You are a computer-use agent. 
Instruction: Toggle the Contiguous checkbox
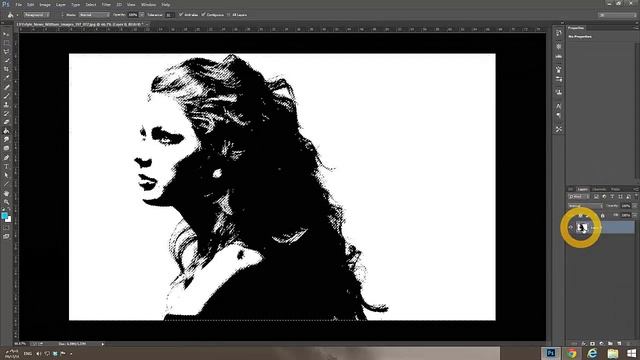pos(203,15)
